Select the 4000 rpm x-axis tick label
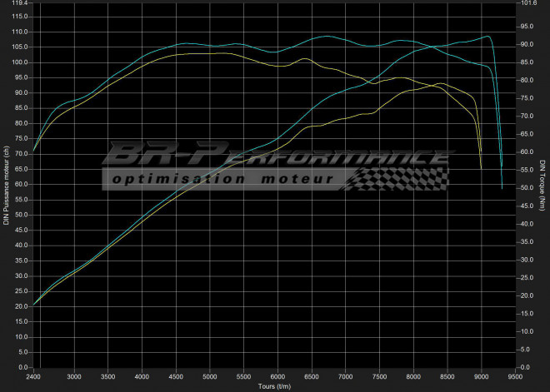 [142, 375]
